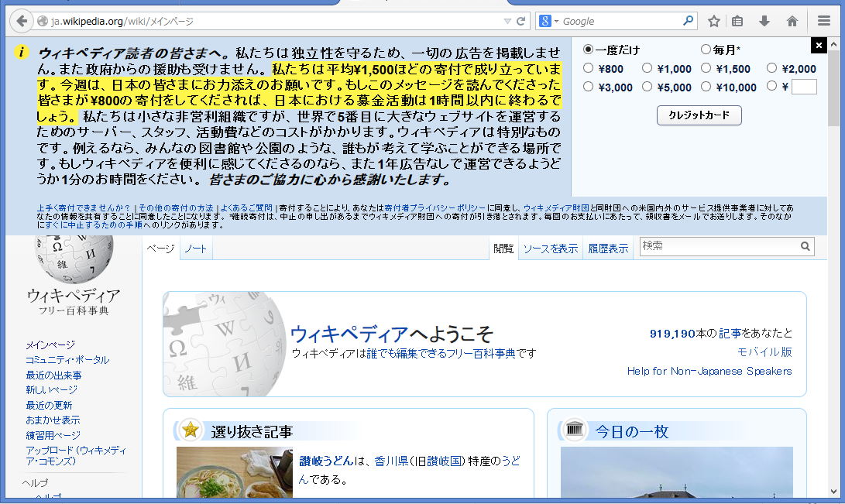Open URL history dropdown arrow
The height and width of the screenshot is (504, 845).
pos(507,21)
